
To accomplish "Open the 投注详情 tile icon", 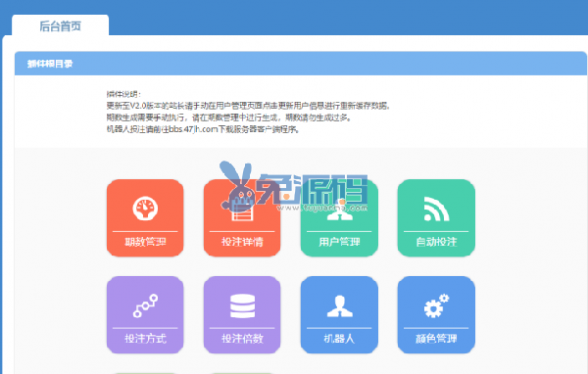I will [242, 209].
